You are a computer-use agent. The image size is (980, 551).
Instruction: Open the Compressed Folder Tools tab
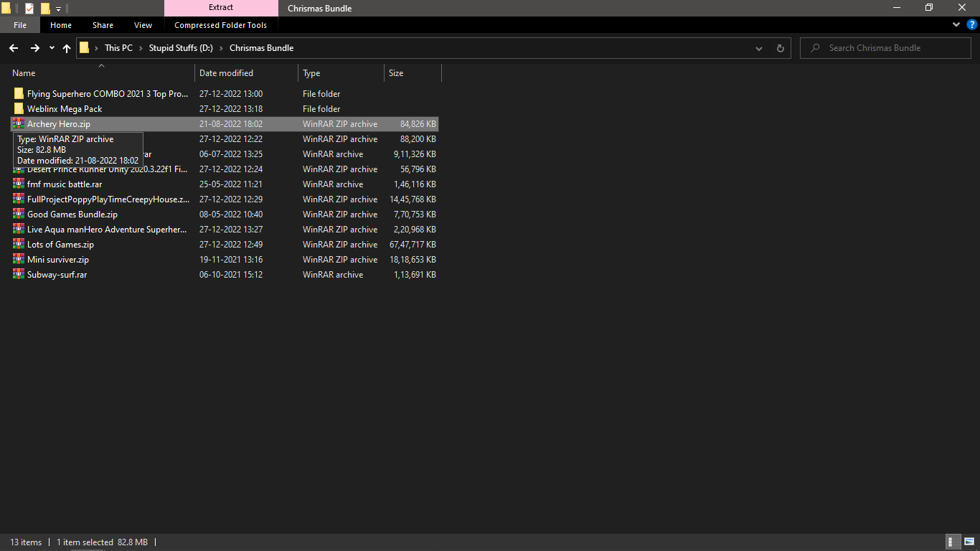(x=220, y=25)
